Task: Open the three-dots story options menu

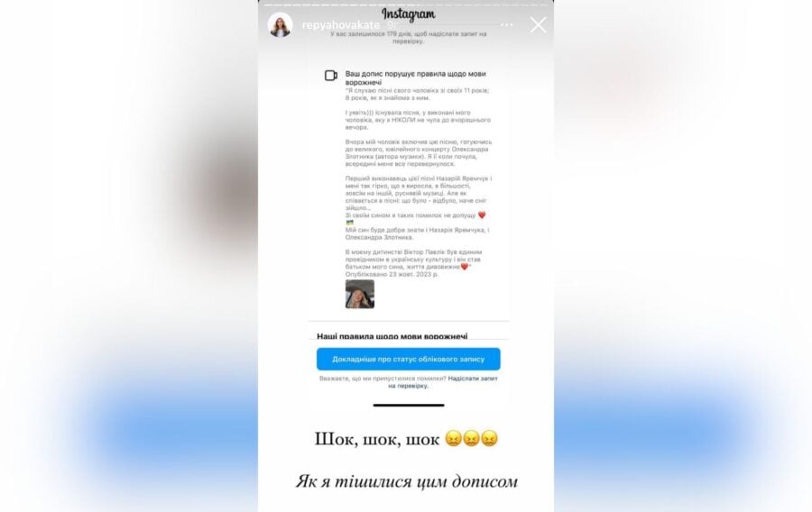Action: point(507,25)
